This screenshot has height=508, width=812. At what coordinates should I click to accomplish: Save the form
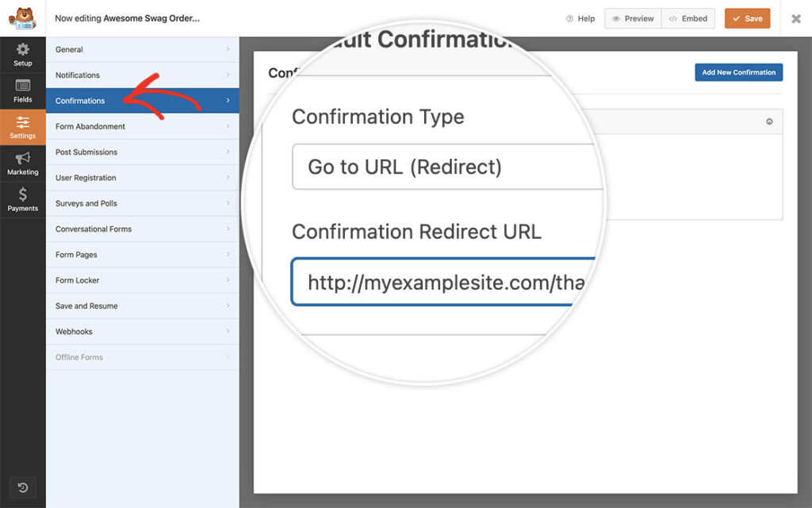click(x=746, y=17)
